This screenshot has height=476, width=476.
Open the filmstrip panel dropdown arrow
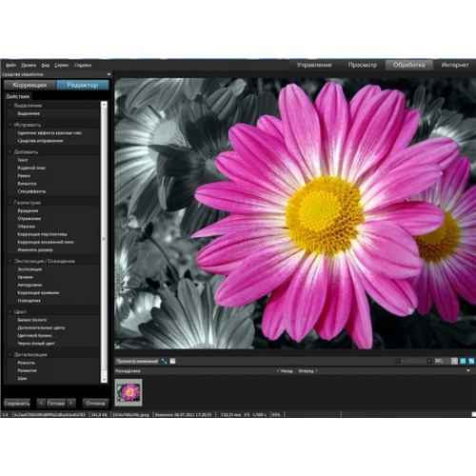click(468, 370)
